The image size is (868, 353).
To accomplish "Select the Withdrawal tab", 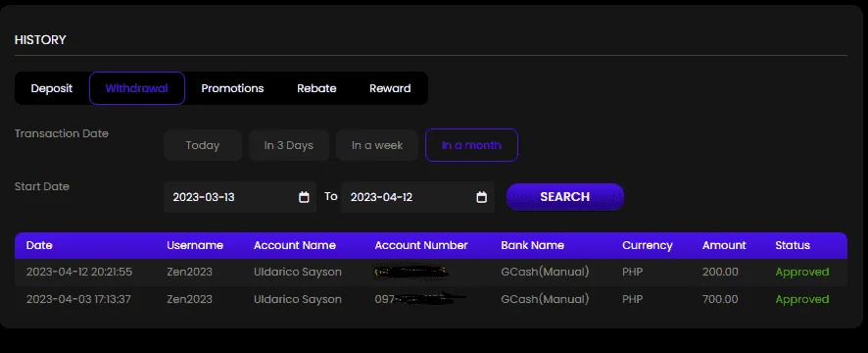I will coord(137,88).
